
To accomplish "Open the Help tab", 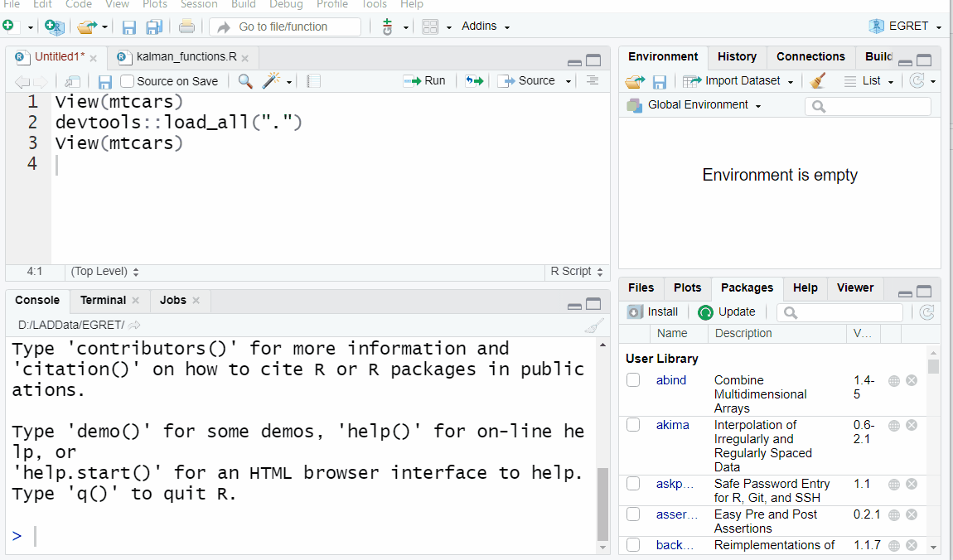I will [805, 288].
